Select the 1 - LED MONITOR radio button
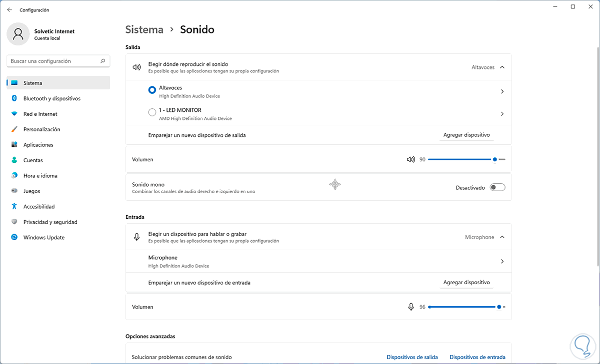 pos(152,113)
